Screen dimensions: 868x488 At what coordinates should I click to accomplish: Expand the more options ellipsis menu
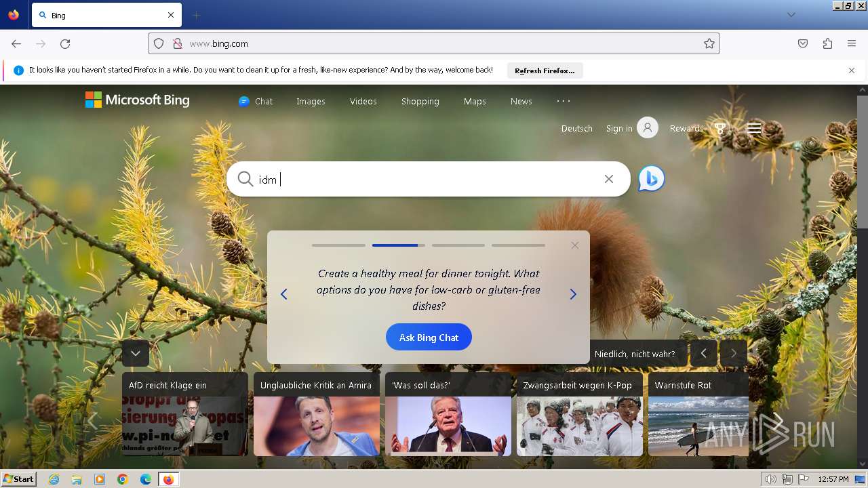(564, 101)
